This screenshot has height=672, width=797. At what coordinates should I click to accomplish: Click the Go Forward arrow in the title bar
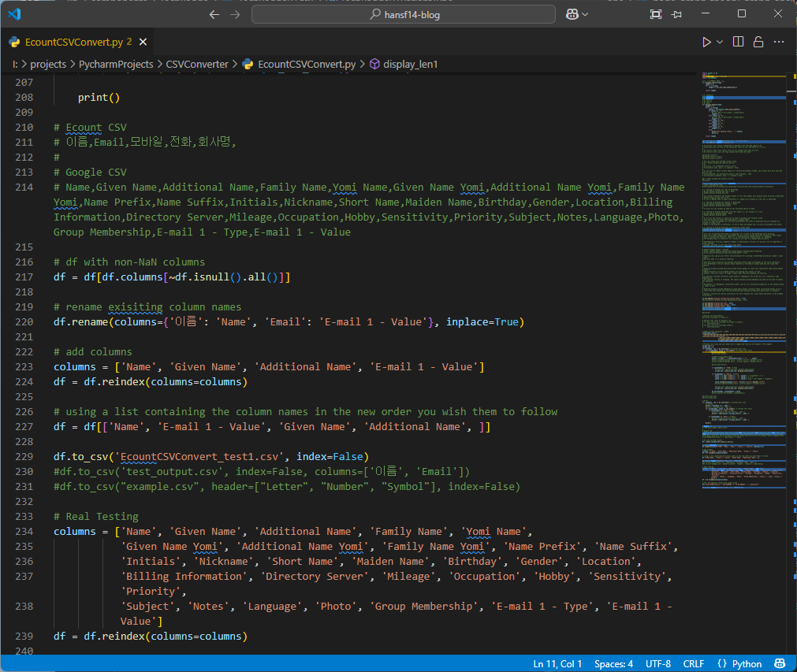(235, 14)
